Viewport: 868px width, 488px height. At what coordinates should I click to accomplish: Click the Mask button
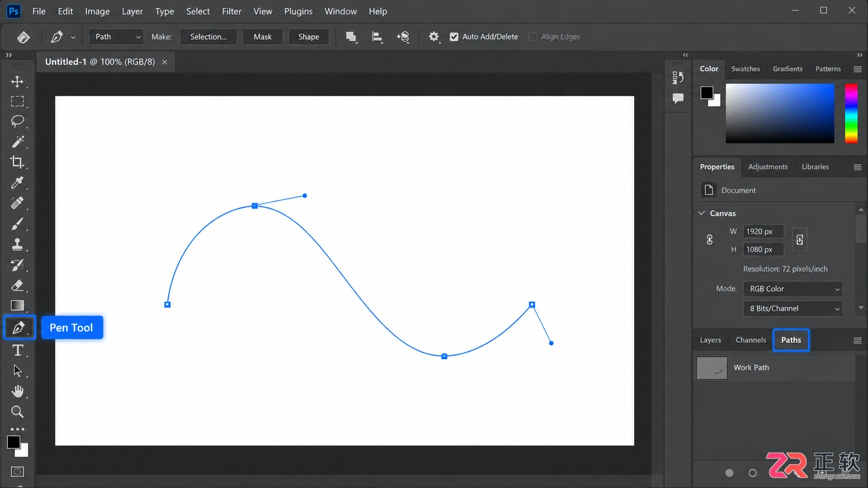point(263,37)
